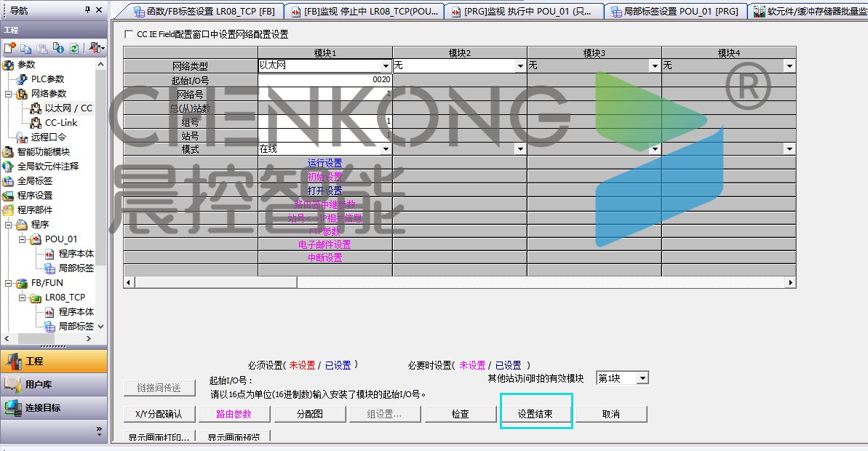Collapse the FB/FUN tree node
The height and width of the screenshot is (451, 868).
point(8,283)
